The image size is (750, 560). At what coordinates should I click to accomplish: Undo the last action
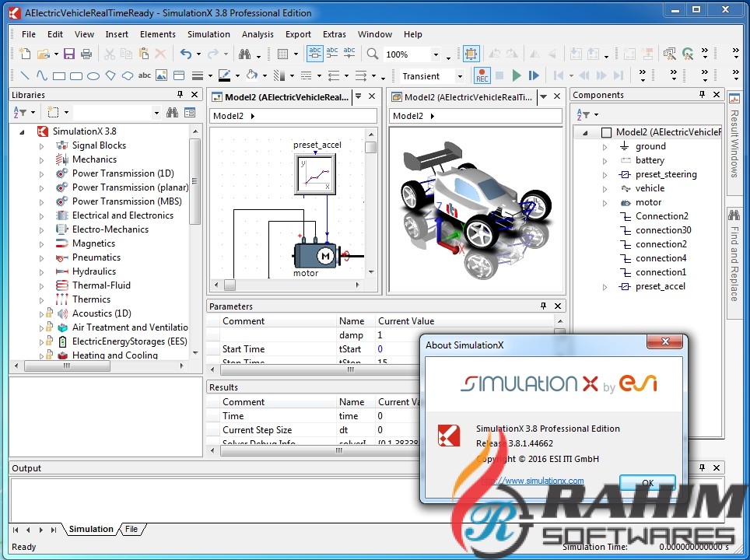click(x=186, y=54)
